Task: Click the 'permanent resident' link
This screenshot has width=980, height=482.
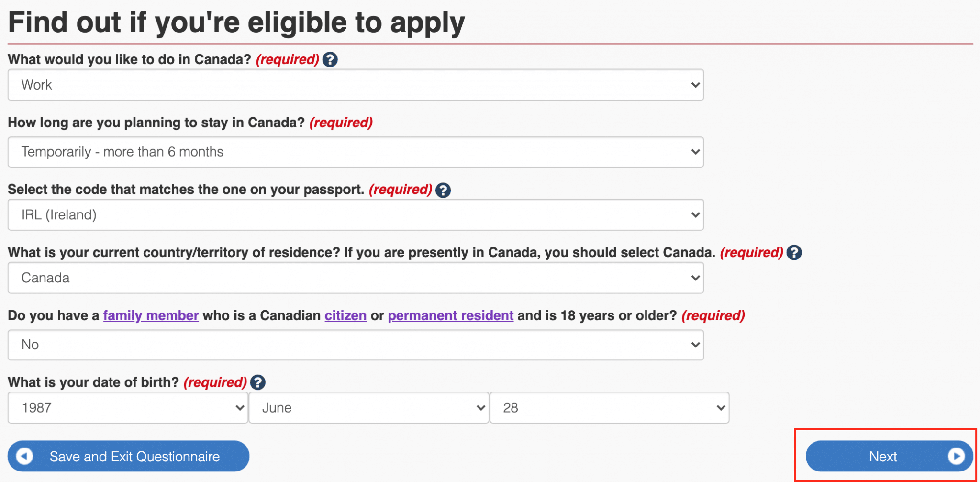Action: point(450,316)
